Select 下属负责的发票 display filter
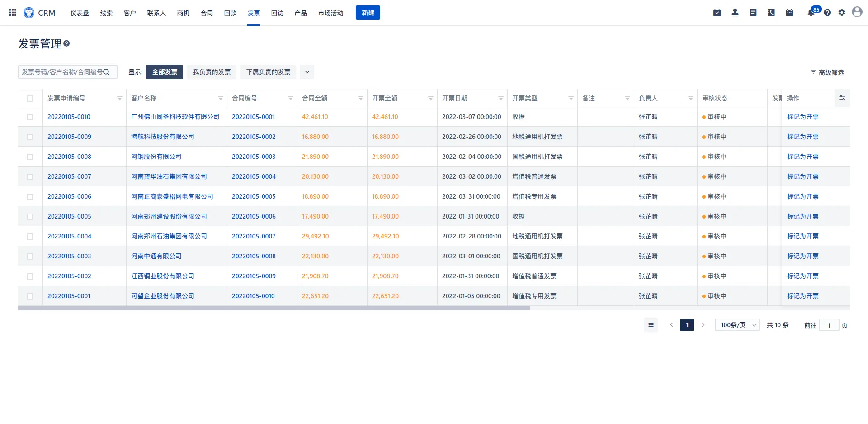The height and width of the screenshot is (424, 868). tap(268, 72)
